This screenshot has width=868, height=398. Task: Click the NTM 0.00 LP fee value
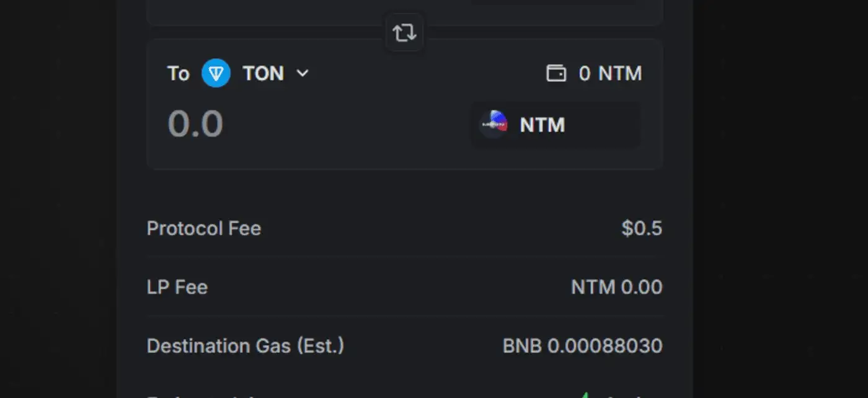[x=616, y=287]
